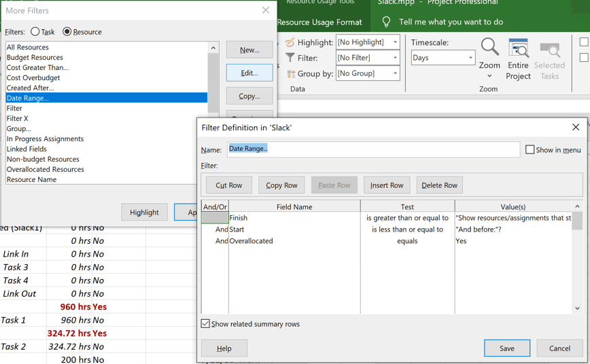Click the Filter funnel icon in ribbon

click(290, 58)
